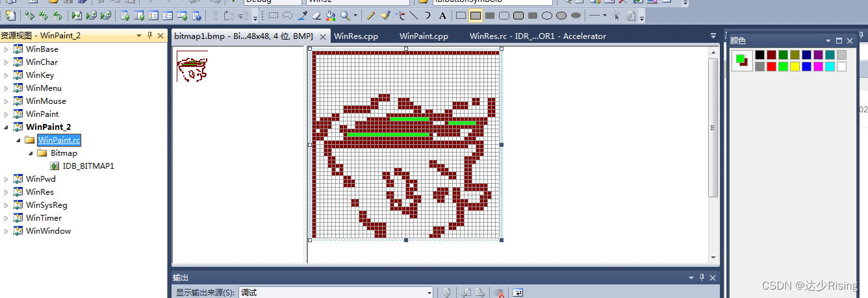
Task: Expand the WinMouse project node
Action: pyautogui.click(x=6, y=101)
